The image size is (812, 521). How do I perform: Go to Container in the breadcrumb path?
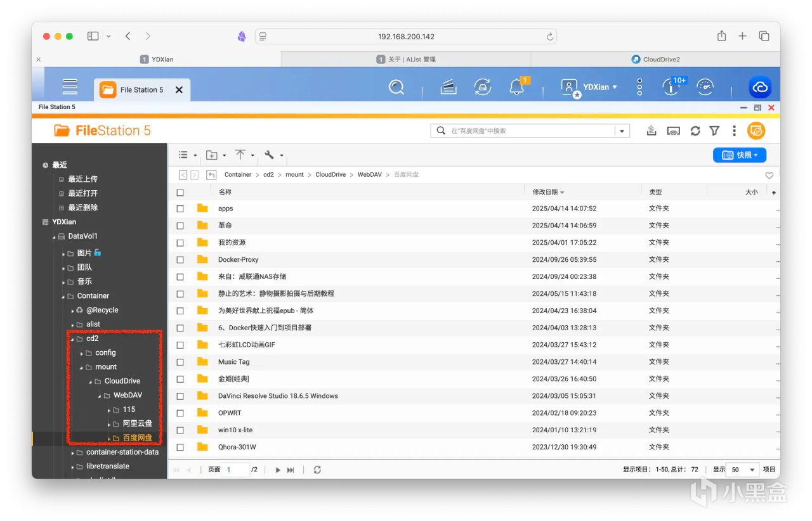[238, 175]
